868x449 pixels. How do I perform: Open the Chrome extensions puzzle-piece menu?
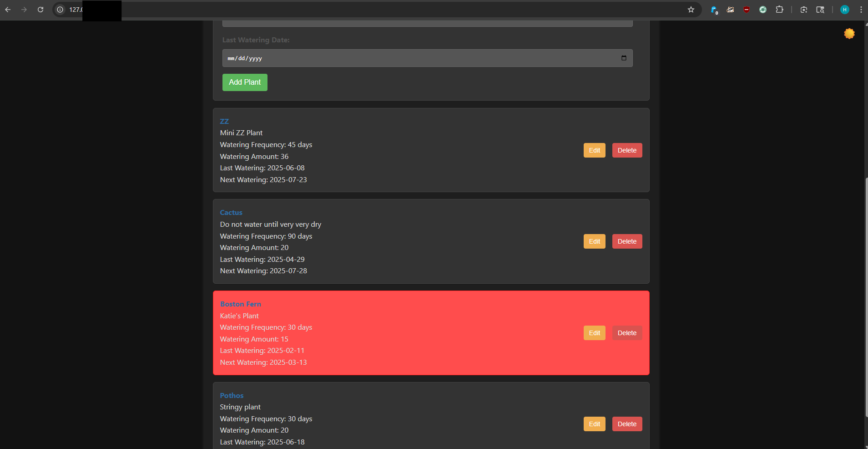click(x=779, y=10)
